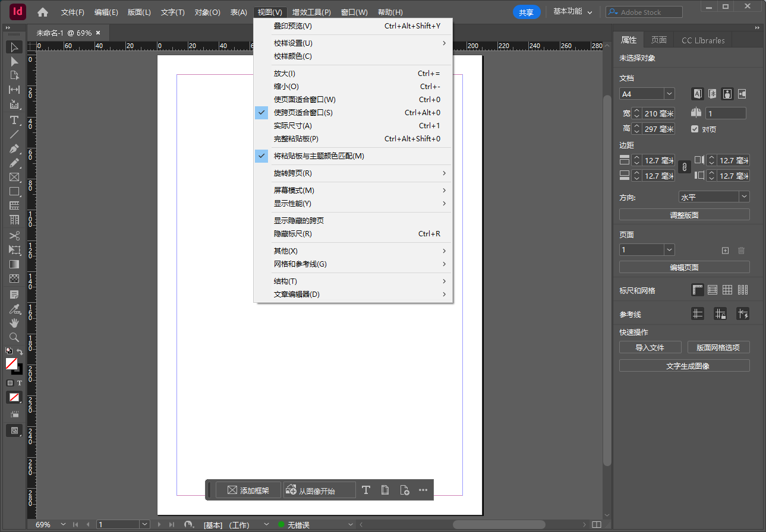Click the Home icon

click(x=43, y=12)
